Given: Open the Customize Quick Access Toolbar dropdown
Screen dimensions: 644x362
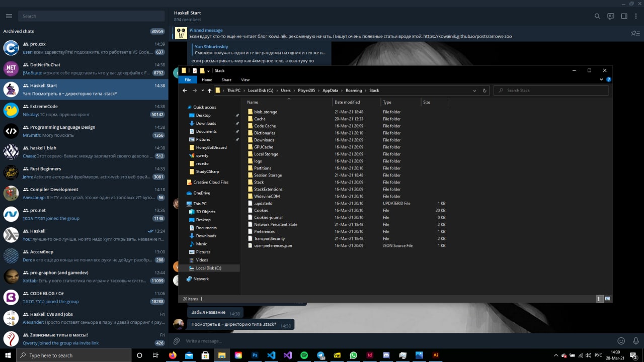Looking at the screenshot, I should point(208,70).
